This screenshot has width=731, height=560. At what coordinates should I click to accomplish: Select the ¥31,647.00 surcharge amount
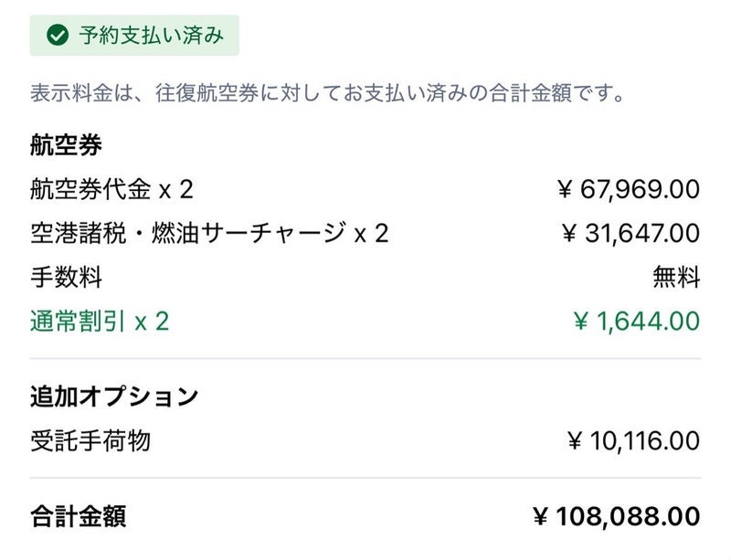[x=630, y=233]
